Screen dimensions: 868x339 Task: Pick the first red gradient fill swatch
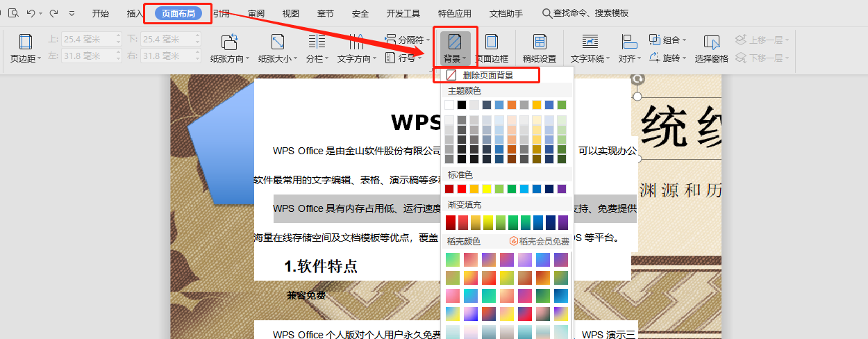450,222
